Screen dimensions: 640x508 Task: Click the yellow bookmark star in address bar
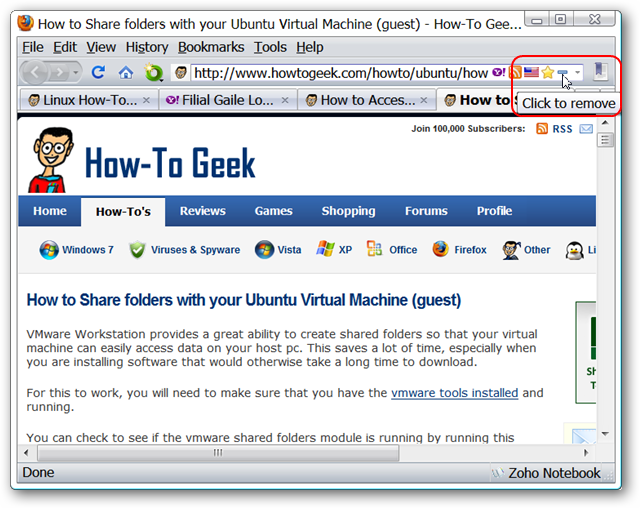(x=548, y=73)
